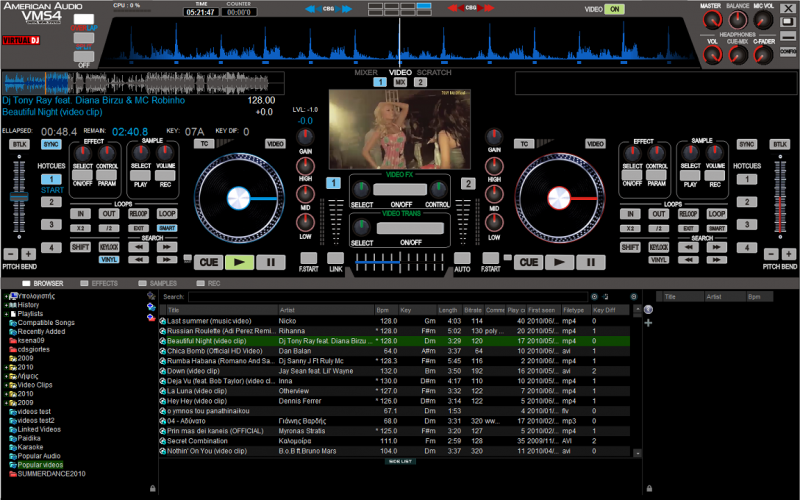
Task: Click deck 1 pitch slider
Action: (19, 197)
